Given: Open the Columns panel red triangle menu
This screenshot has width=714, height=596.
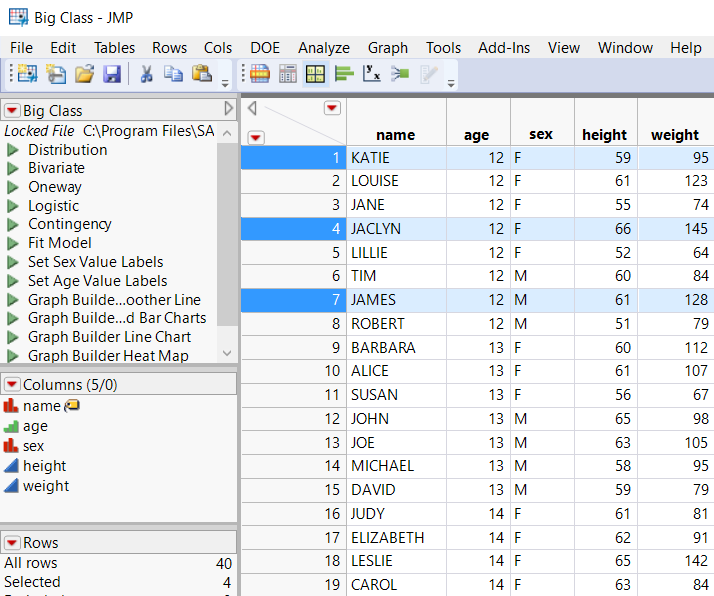Looking at the screenshot, I should pos(12,384).
